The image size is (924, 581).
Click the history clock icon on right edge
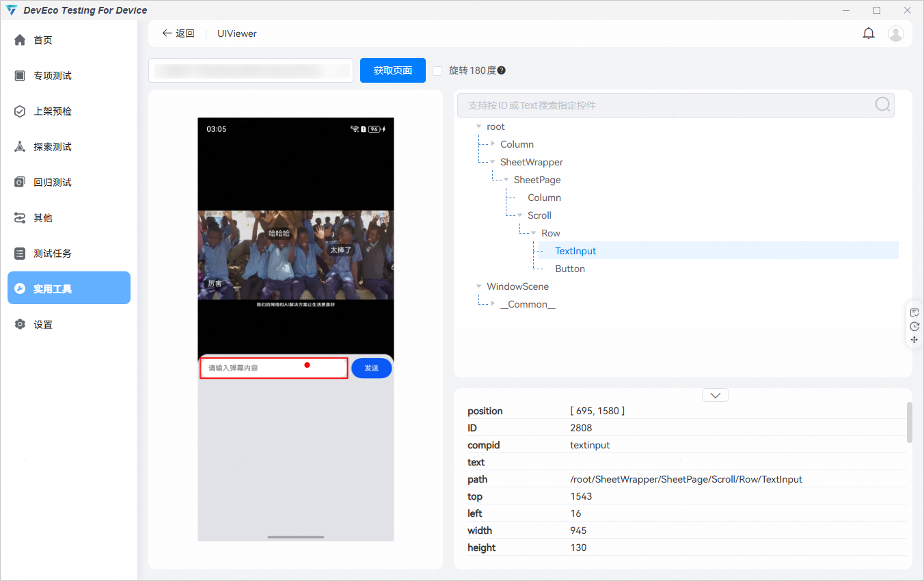pyautogui.click(x=914, y=326)
